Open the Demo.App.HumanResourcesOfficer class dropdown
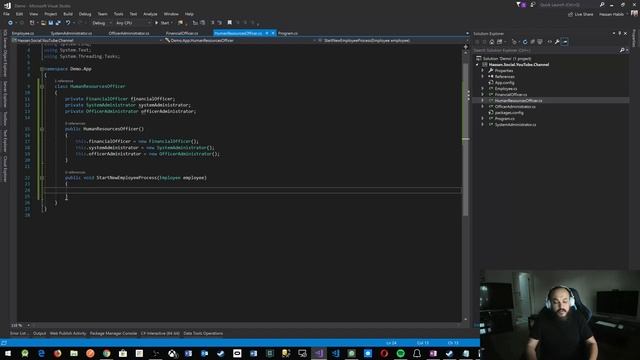This screenshot has width=640, height=360. (240, 40)
